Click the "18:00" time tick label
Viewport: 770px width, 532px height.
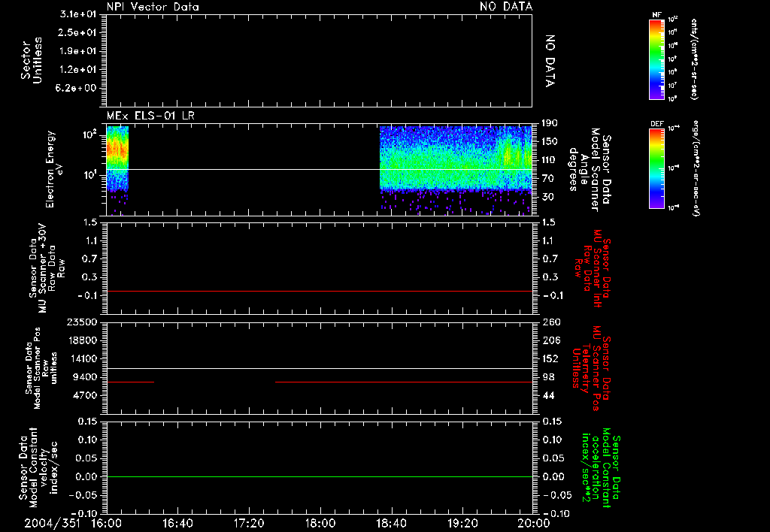click(x=320, y=523)
